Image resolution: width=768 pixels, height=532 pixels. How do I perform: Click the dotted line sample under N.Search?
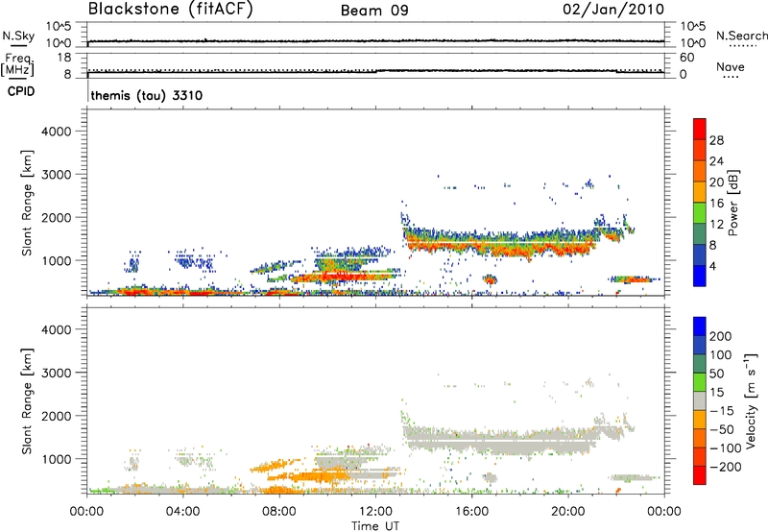click(x=741, y=46)
